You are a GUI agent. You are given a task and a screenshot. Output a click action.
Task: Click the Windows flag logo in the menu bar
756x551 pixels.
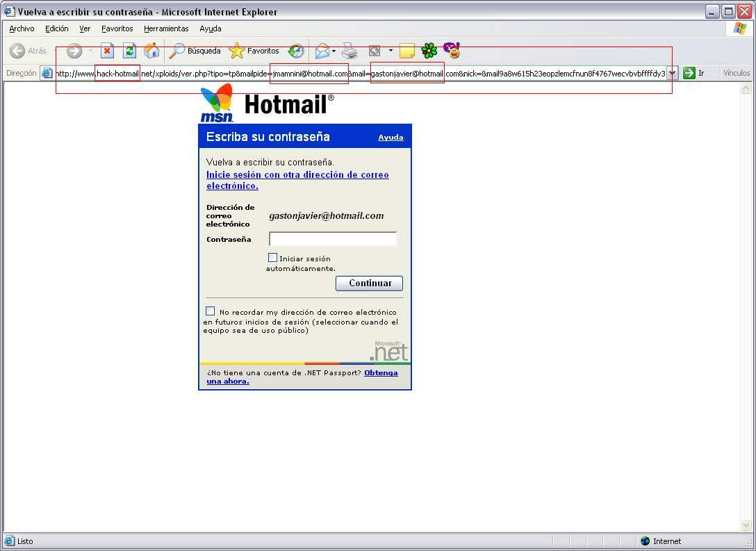click(x=739, y=28)
